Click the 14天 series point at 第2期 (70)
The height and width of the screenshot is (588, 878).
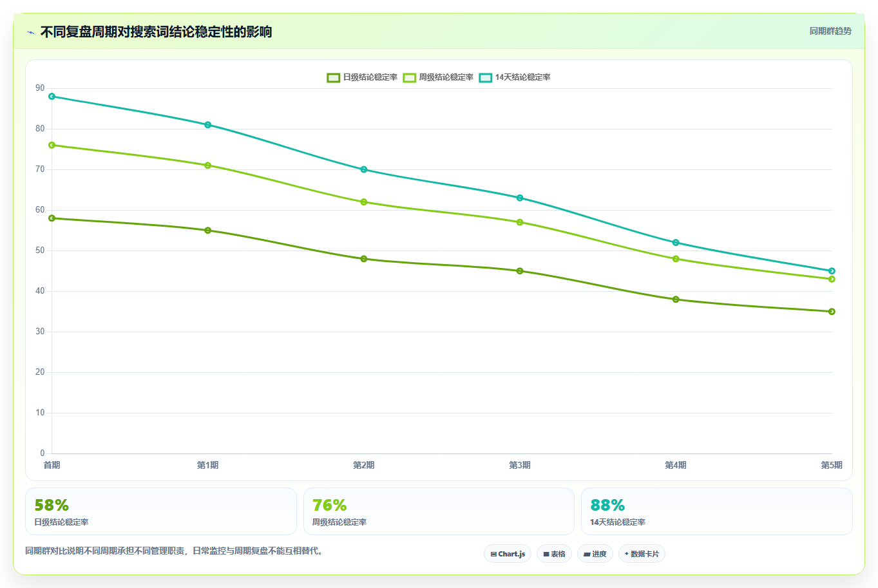pyautogui.click(x=364, y=169)
